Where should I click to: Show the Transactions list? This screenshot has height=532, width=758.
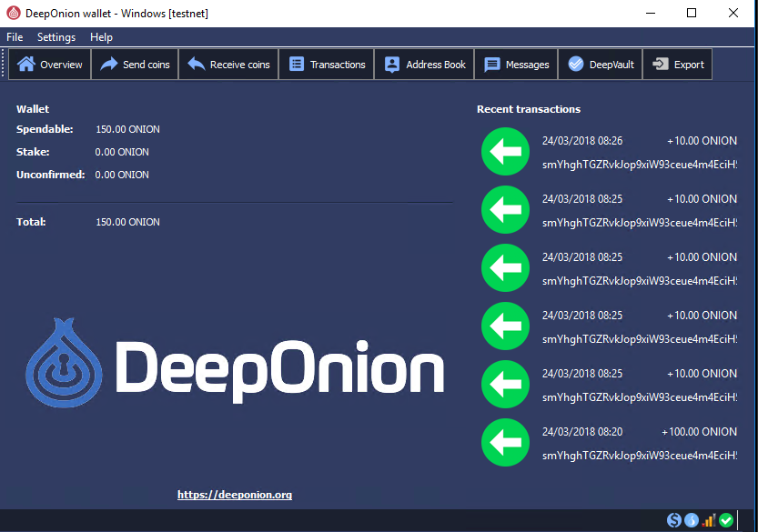click(327, 65)
